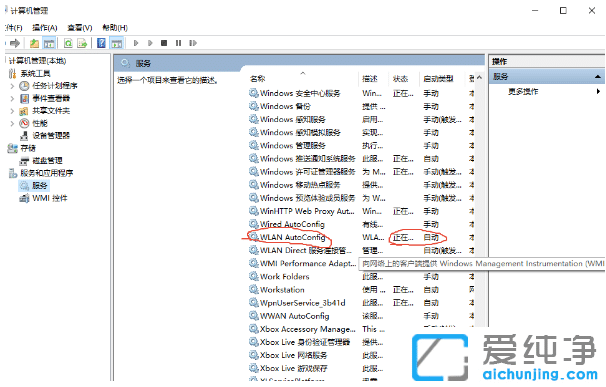Select the Windows 感知服务 row
Screen dimensions: 606x387
pyautogui.click(x=361, y=119)
